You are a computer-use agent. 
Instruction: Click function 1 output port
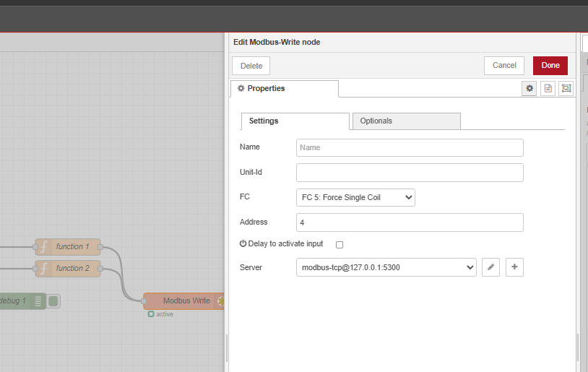[100, 247]
